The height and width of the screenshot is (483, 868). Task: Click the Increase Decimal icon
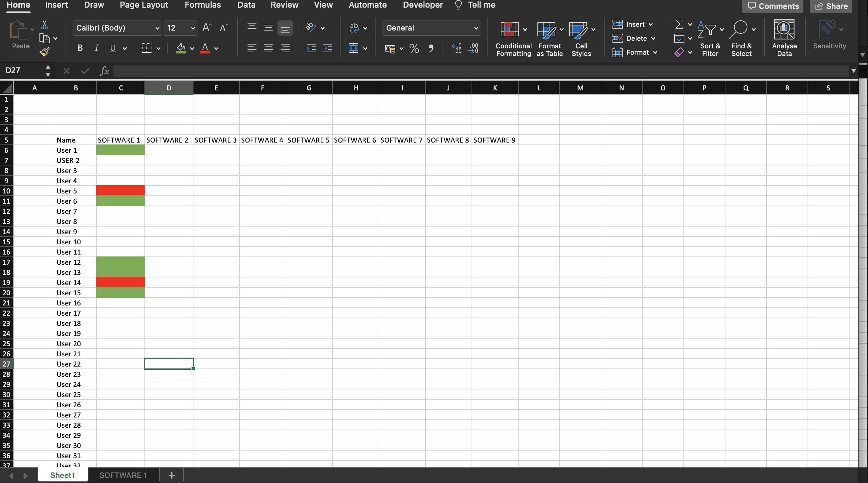(x=457, y=49)
